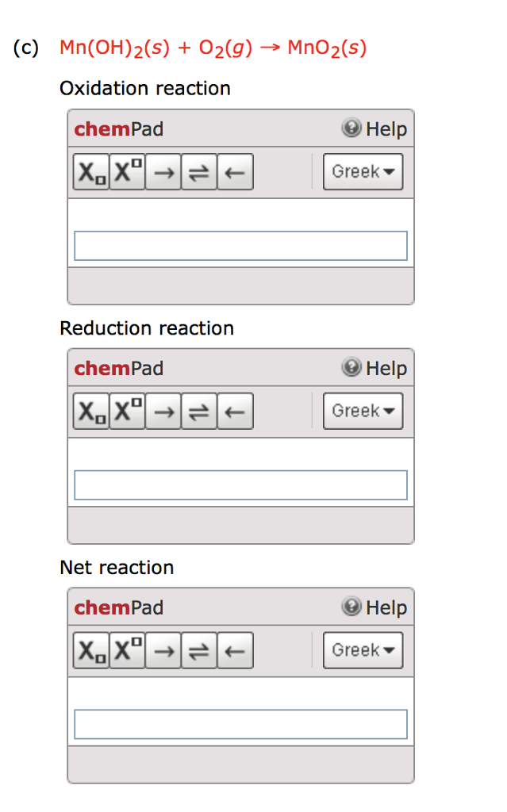This screenshot has height=812, width=507.
Task: Select the subscript icon in the Net reaction chemPad
Action: tap(90, 650)
